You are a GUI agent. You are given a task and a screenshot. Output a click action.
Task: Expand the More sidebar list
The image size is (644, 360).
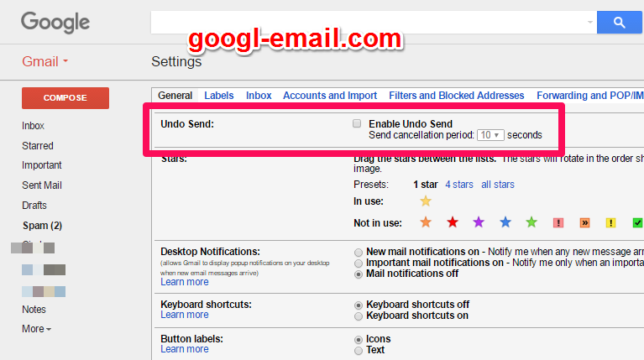point(37,329)
